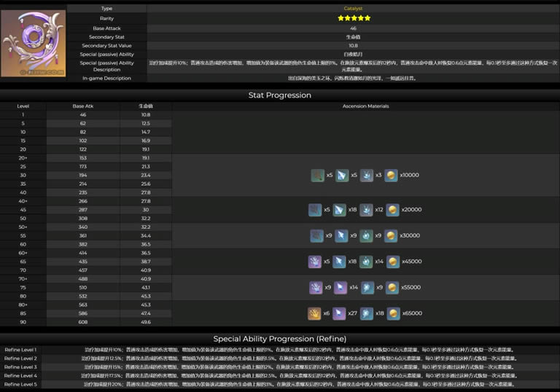Click the Base Atk column header
This screenshot has height=392, width=560.
83,106
